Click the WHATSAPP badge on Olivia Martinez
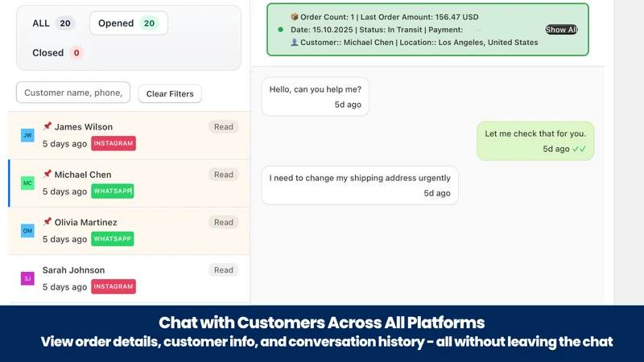 pyautogui.click(x=113, y=238)
